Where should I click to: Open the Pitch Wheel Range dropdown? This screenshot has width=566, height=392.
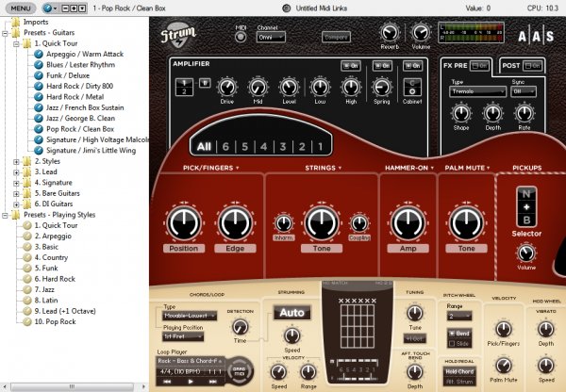[459, 317]
